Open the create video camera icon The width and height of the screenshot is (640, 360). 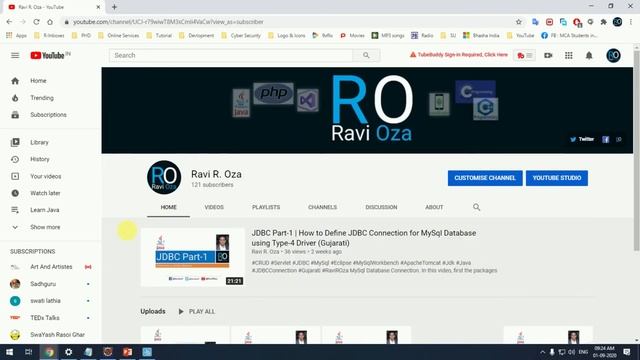click(x=548, y=55)
